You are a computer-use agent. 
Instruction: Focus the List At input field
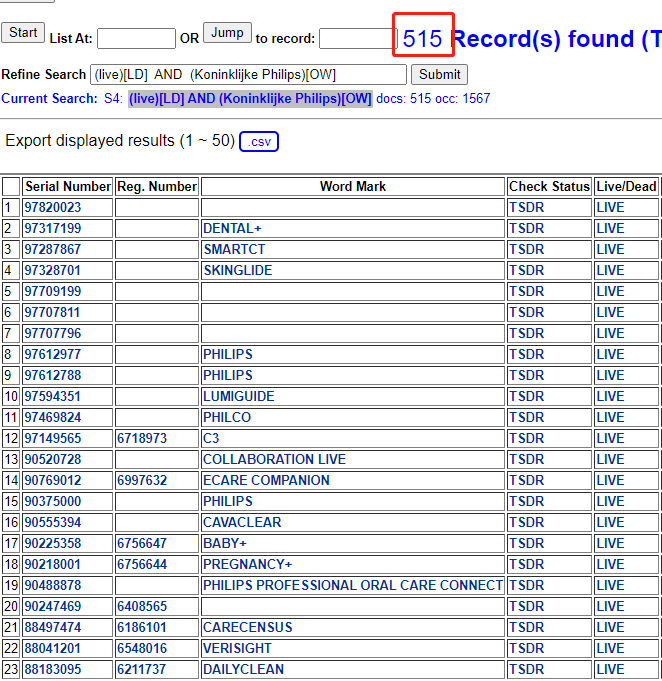tap(136, 39)
